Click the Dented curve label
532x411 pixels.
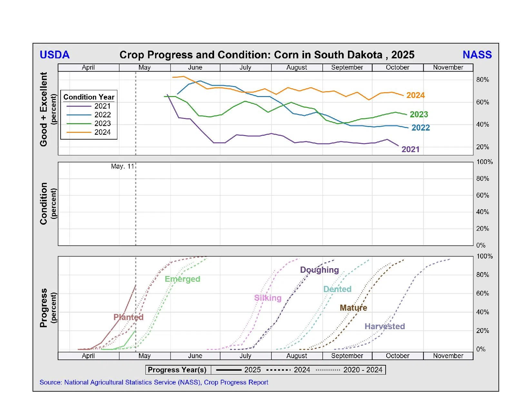337,289
